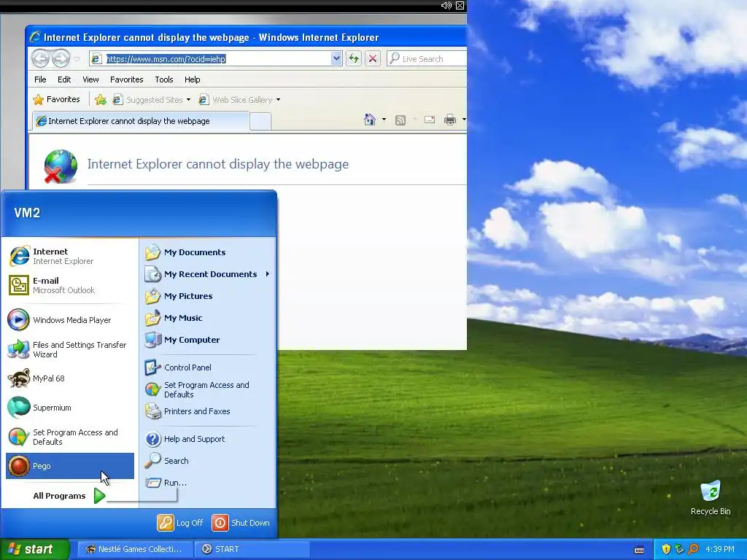This screenshot has height=560, width=747.
Task: Open Suggested Sites dropdown
Action: click(x=152, y=99)
